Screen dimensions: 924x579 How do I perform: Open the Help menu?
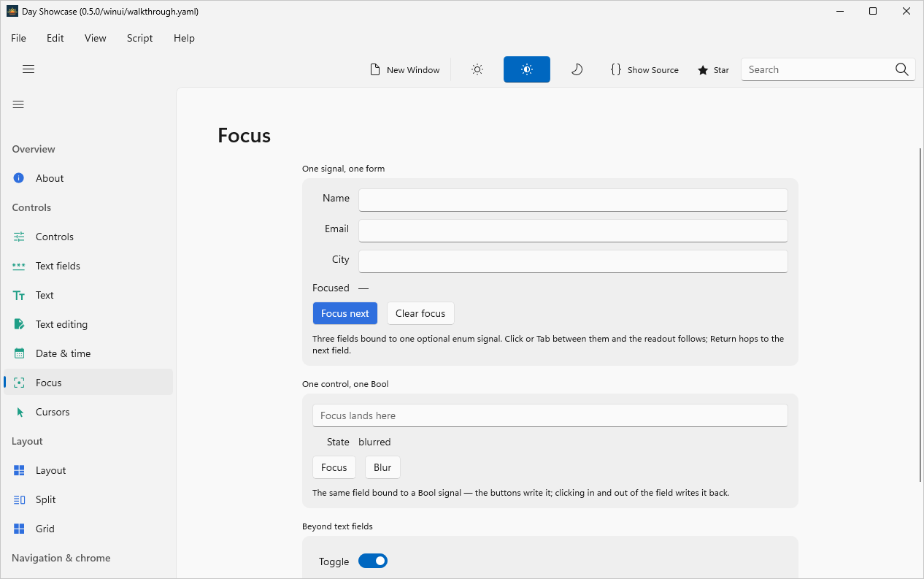point(184,38)
